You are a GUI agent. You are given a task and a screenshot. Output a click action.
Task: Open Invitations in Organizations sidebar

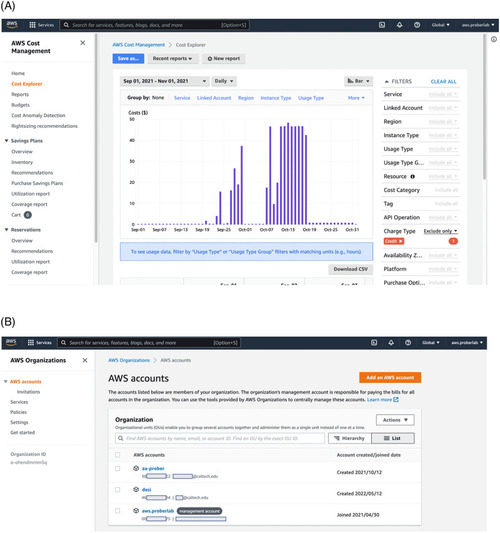click(x=28, y=392)
